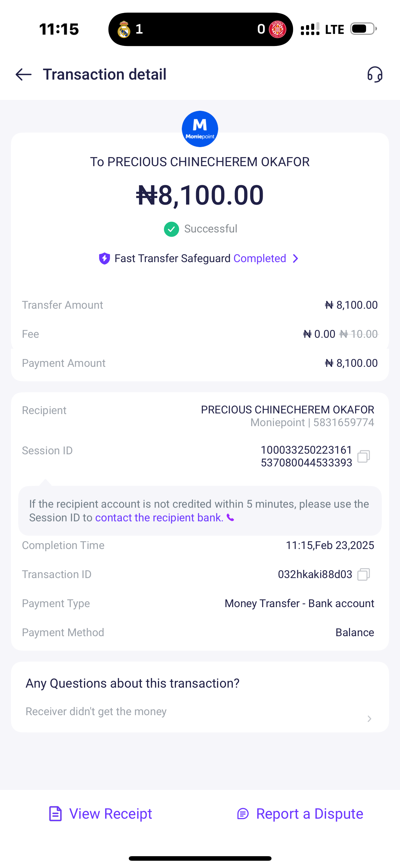This screenshot has height=868, width=400.
Task: Expand 'Receiver didn't get the money' chevron
Action: tap(369, 719)
